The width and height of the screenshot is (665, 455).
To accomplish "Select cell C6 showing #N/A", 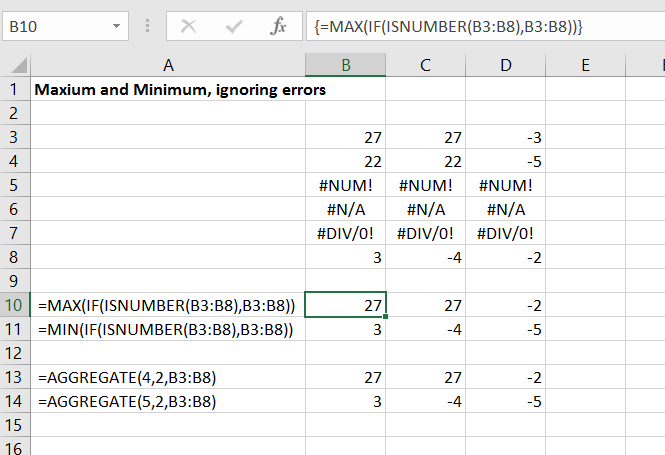I will pyautogui.click(x=425, y=209).
